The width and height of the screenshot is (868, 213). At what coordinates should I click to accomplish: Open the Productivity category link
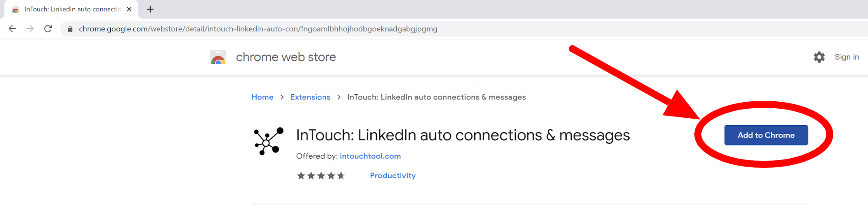coord(393,176)
